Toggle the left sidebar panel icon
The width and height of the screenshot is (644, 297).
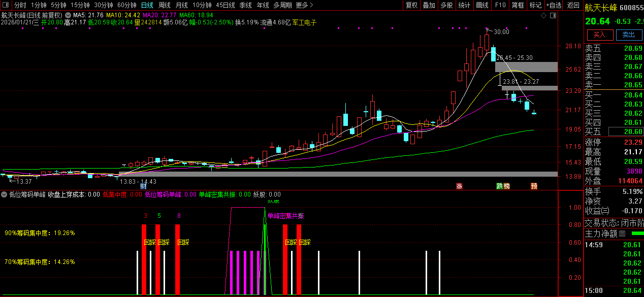pos(7,5)
